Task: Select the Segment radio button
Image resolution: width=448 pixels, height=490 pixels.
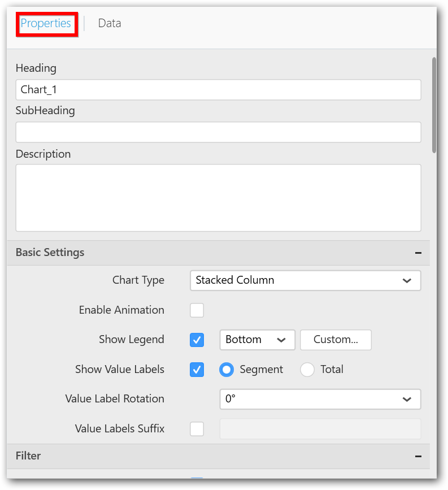Action: [227, 370]
